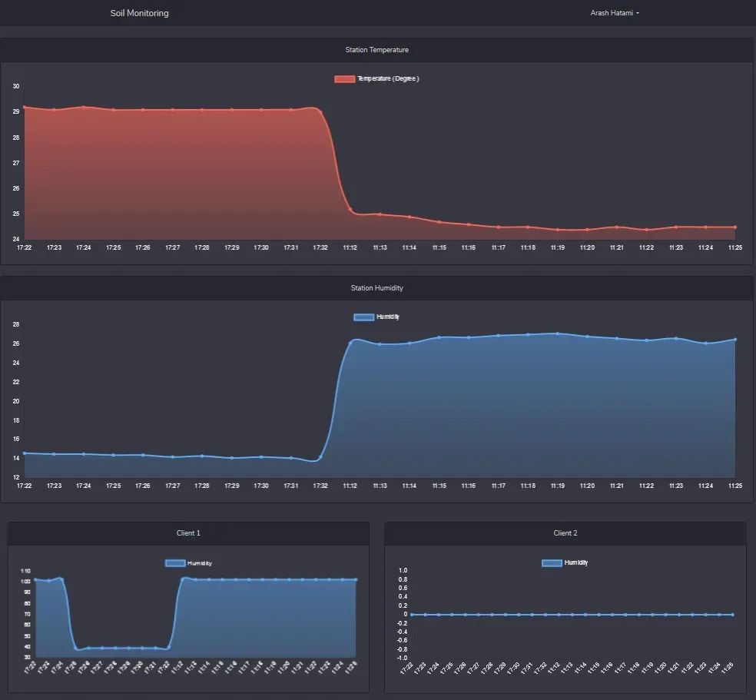Click the "11:12" x-axis label under Station Temperature
756x700 pixels.
point(350,247)
